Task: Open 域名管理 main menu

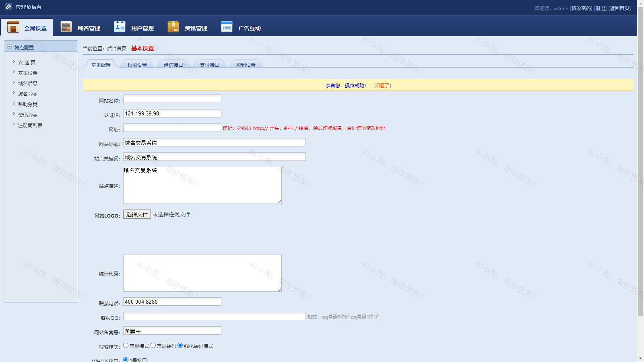Action: click(80, 27)
